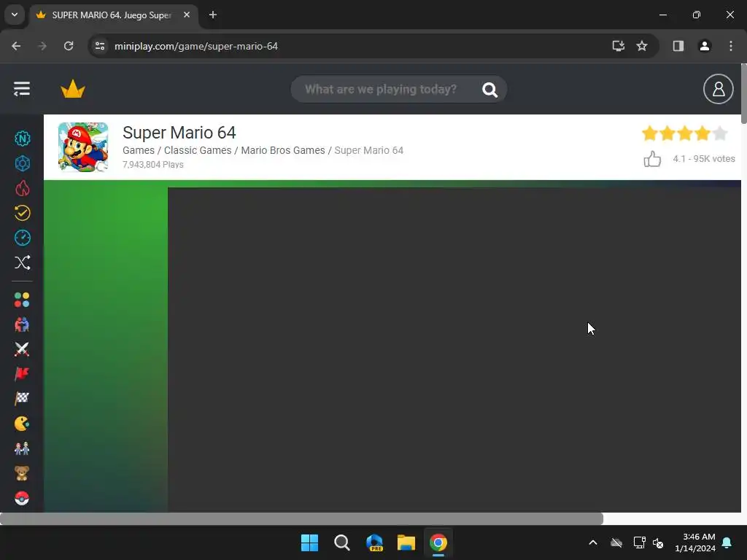Image resolution: width=747 pixels, height=560 pixels.
Task: Click the Pac-Man sidebar icon
Action: click(x=22, y=424)
